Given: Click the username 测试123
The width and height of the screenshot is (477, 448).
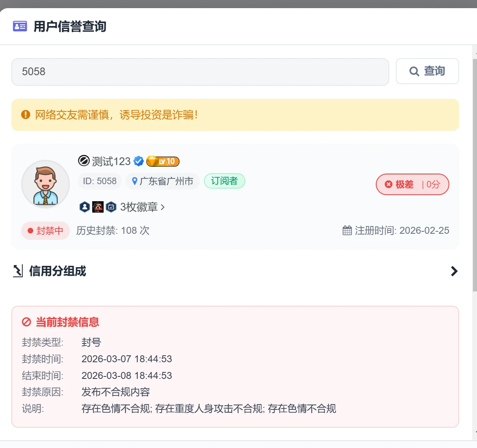Looking at the screenshot, I should [111, 161].
